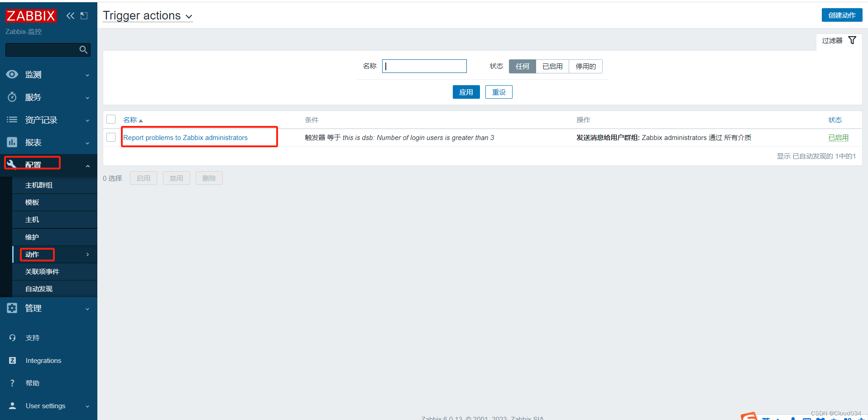868x420 pixels.
Task: Click the user icon for User settings
Action: [x=13, y=406]
